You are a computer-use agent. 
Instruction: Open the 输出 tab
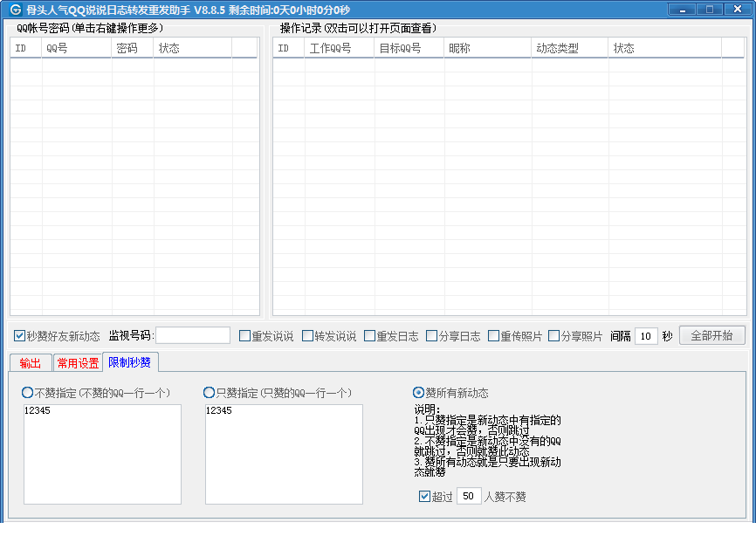pos(31,363)
